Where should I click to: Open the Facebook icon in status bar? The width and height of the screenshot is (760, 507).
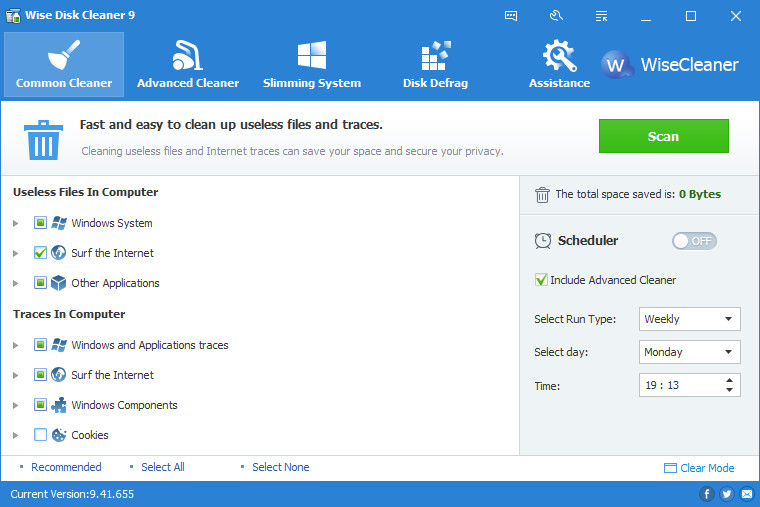706,494
